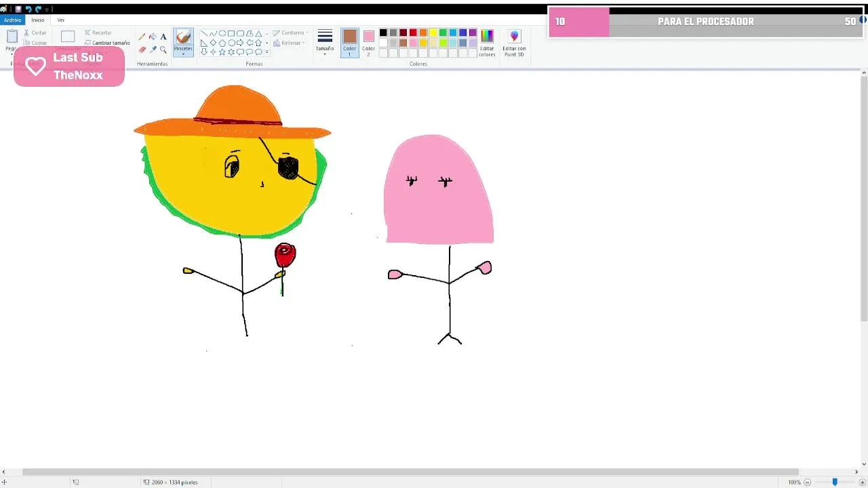Choose the Diamond shape
Viewport: 868px width, 488px height.
click(x=213, y=43)
